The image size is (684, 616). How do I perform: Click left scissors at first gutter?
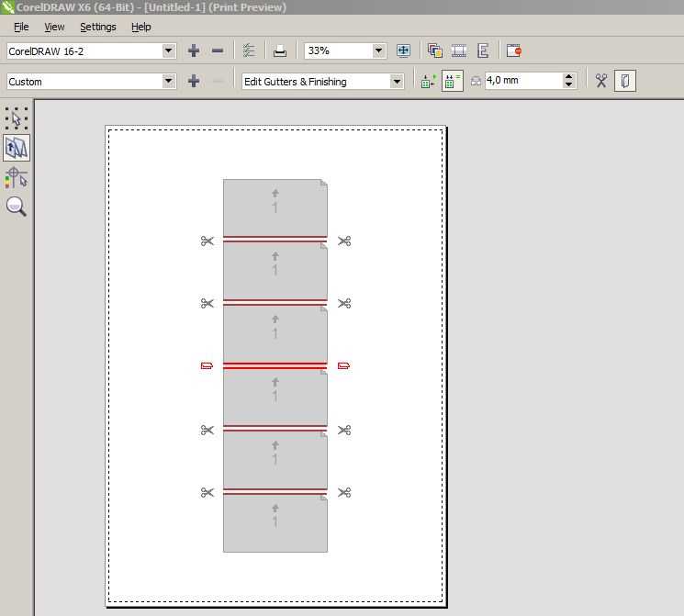[x=207, y=241]
